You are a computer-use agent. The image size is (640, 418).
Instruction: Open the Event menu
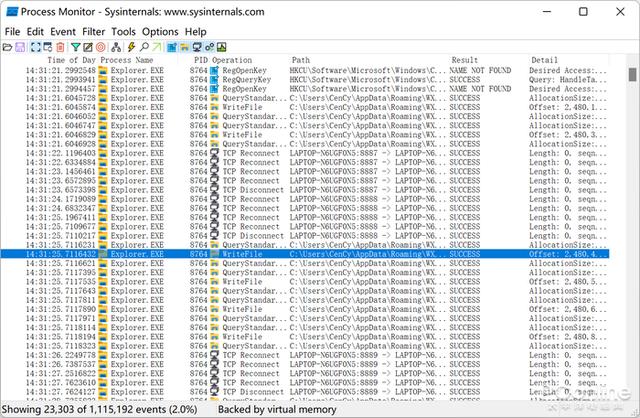(x=63, y=32)
